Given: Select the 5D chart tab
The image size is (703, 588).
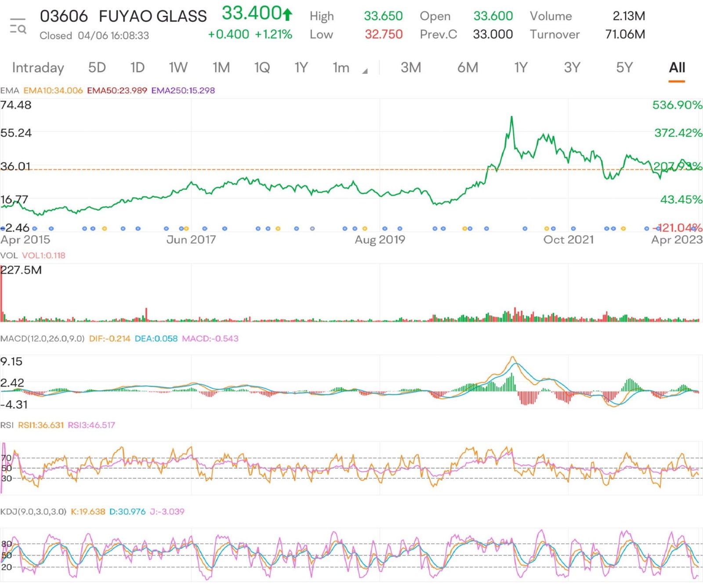Looking at the screenshot, I should (97, 68).
